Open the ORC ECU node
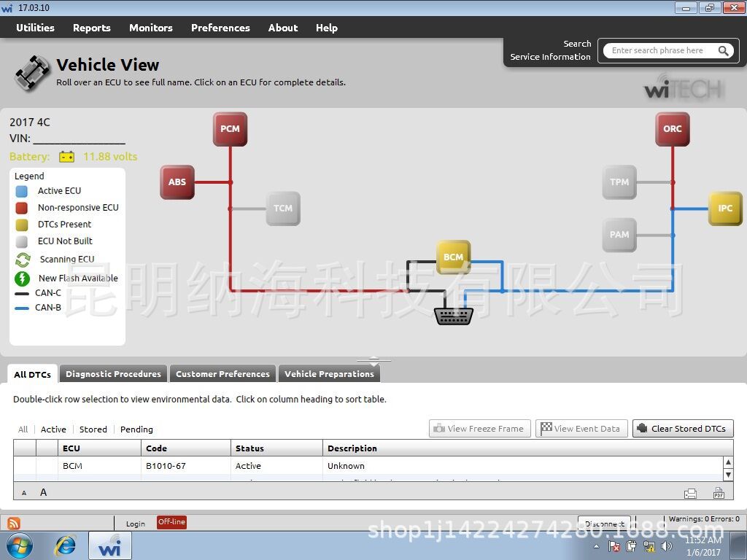The height and width of the screenshot is (560, 747). click(x=672, y=129)
